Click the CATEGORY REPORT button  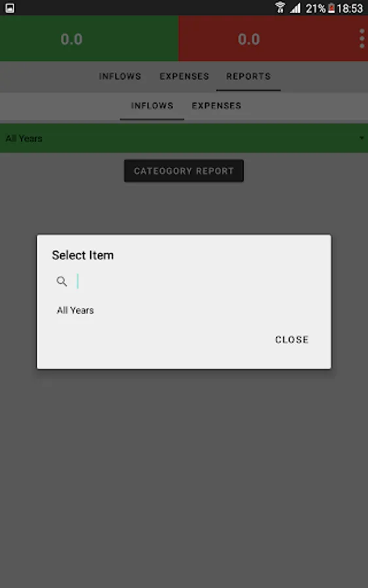[184, 171]
